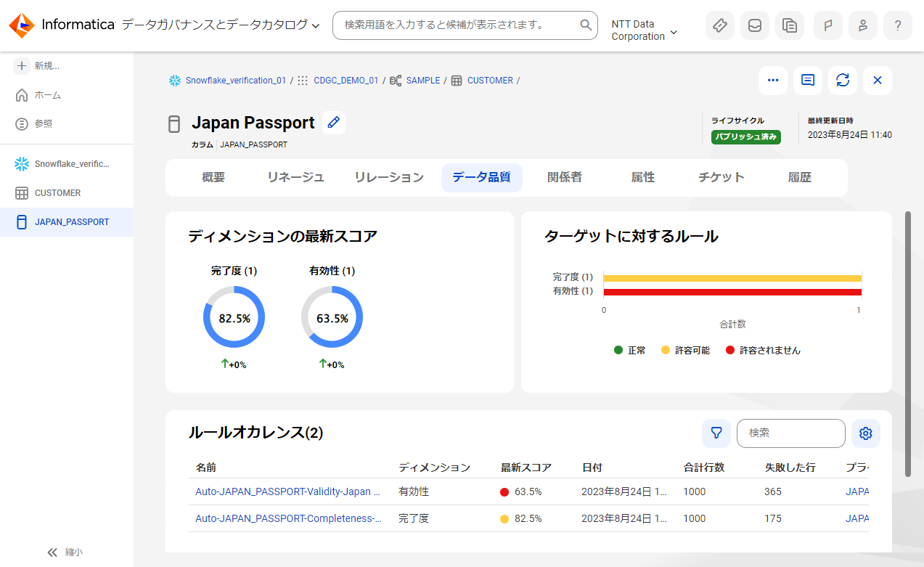Click the flag icon in the top toolbar
This screenshot has height=567, width=924.
827,25
